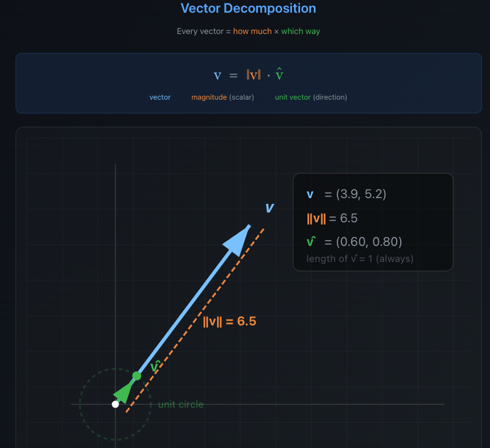490x448 pixels.
Task: Click the white origin point
Action: click(x=116, y=404)
